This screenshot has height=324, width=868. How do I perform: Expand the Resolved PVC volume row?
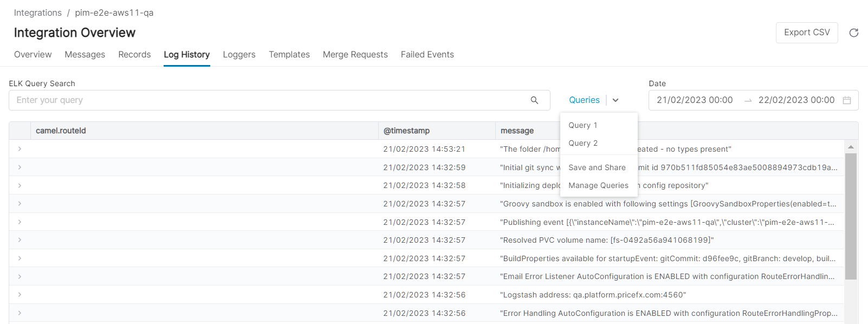pyautogui.click(x=20, y=239)
